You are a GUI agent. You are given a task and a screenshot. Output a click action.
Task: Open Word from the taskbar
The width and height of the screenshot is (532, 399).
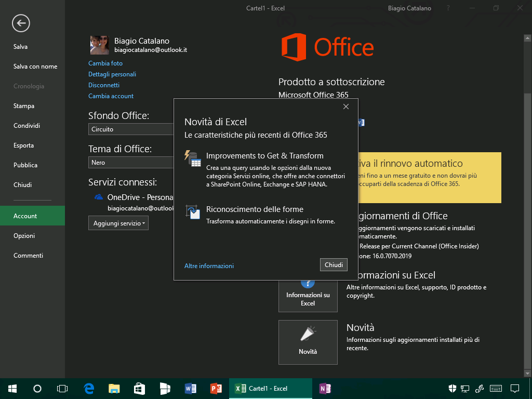pyautogui.click(x=190, y=389)
